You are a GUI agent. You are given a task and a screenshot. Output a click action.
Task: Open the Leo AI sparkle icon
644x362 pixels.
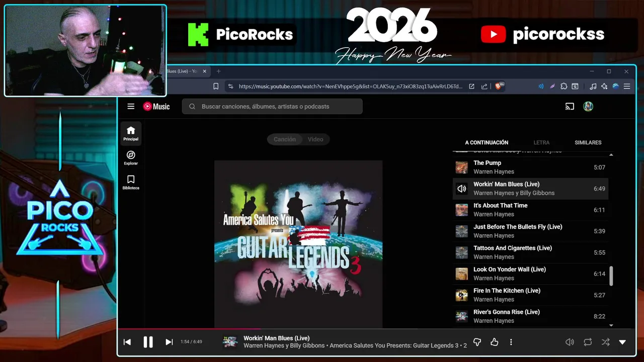(604, 86)
